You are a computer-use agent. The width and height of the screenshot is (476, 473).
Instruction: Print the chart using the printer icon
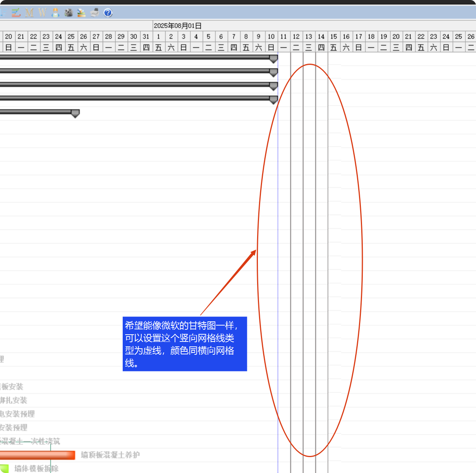click(95, 13)
